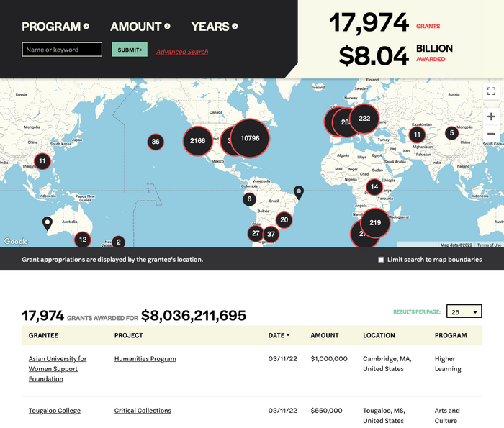Select the 2 grants cluster near New Zealand
The height and width of the screenshot is (428, 504).
(119, 242)
